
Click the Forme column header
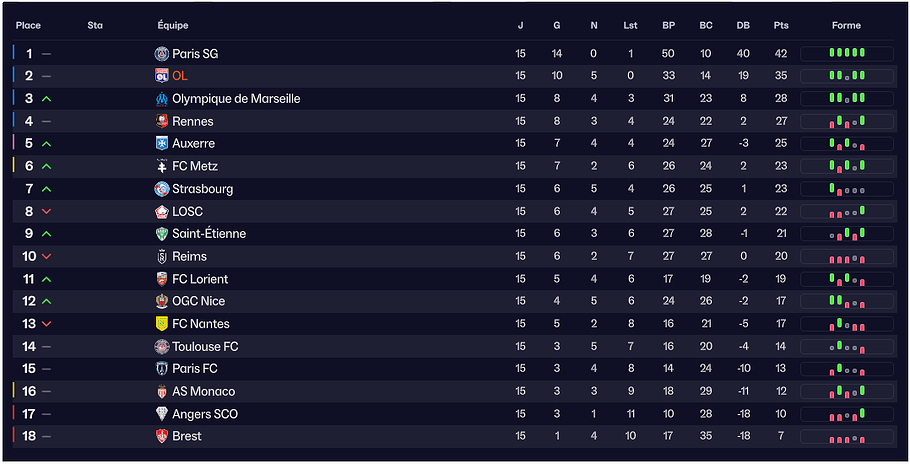(x=846, y=25)
